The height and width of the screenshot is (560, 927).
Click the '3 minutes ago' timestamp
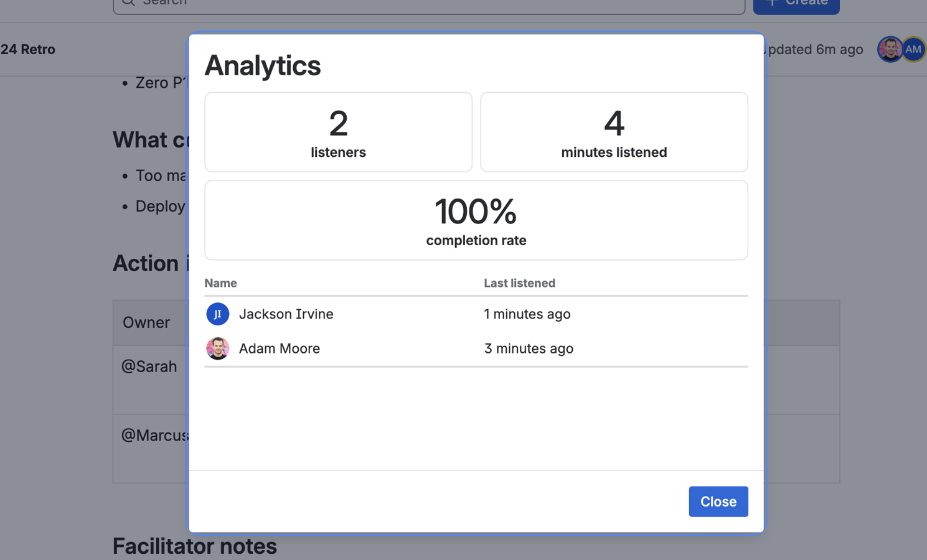(529, 348)
